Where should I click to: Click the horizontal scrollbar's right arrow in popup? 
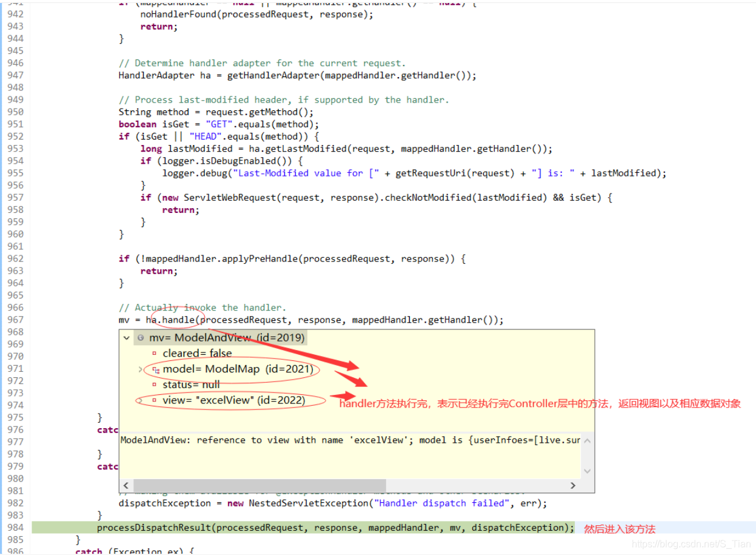click(573, 485)
